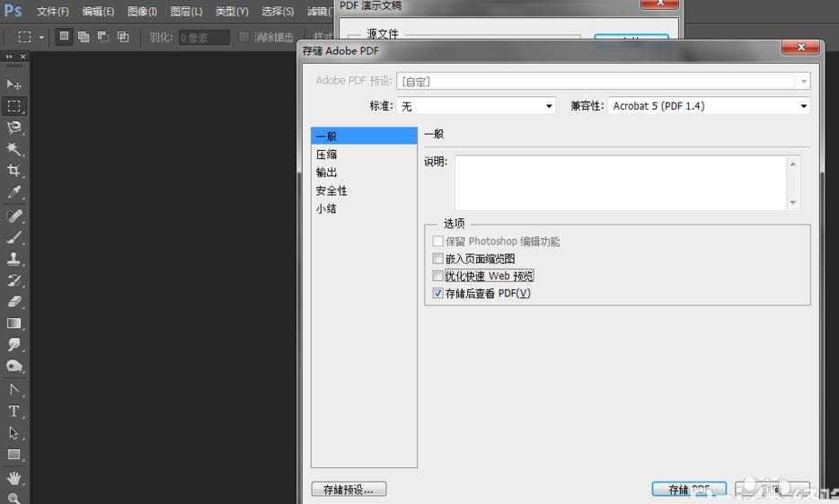Select the Crop tool
The height and width of the screenshot is (504, 839).
(x=14, y=171)
